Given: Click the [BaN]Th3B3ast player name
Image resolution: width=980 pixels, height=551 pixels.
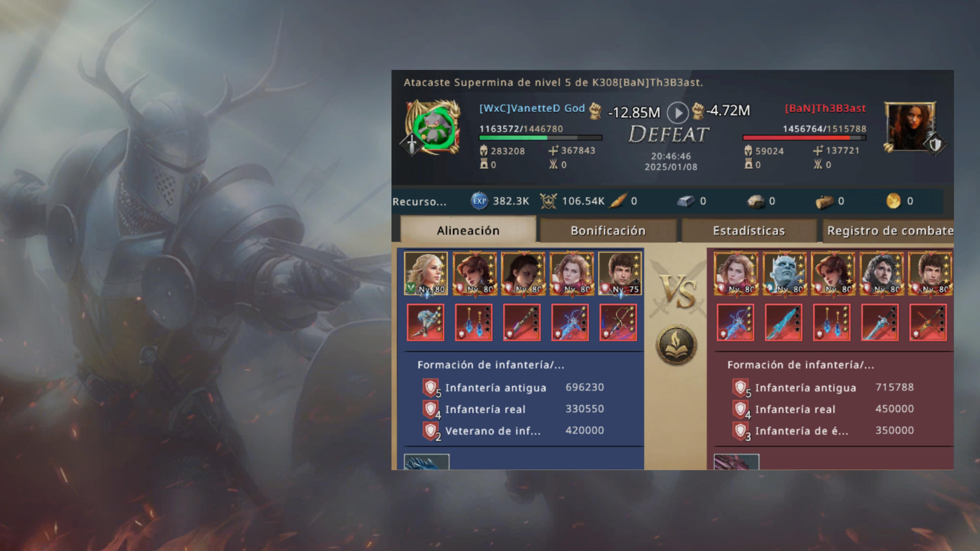Looking at the screenshot, I should coord(825,108).
